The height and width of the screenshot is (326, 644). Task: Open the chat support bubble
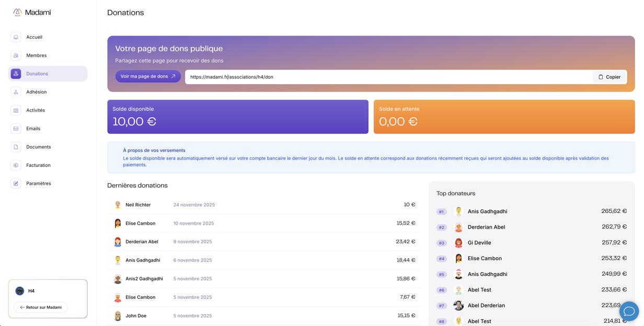tap(629, 311)
